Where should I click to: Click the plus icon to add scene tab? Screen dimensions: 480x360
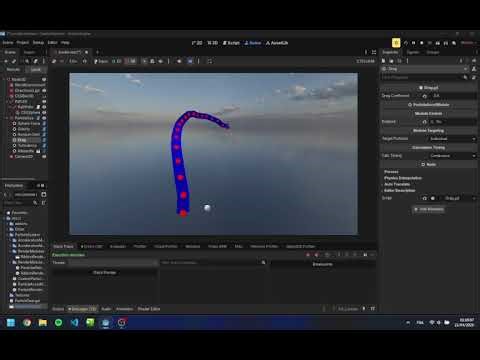click(x=97, y=52)
